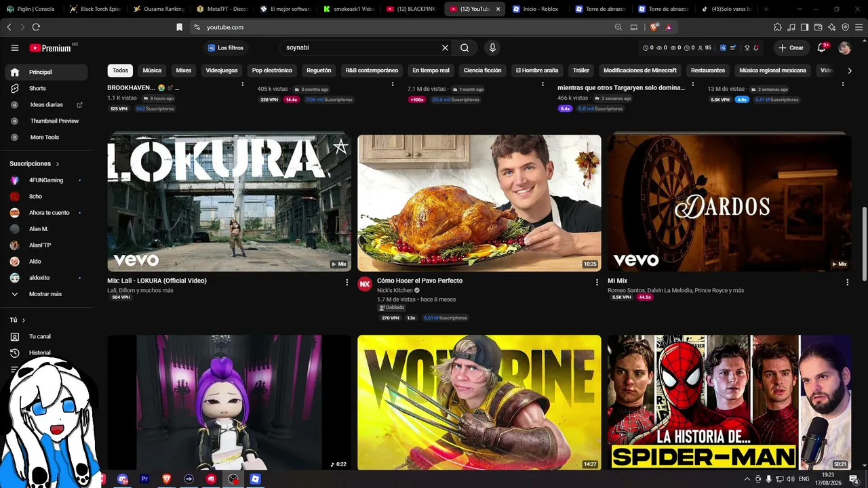This screenshot has width=868, height=488.
Task: Open the taskbar volume control
Action: [790, 479]
